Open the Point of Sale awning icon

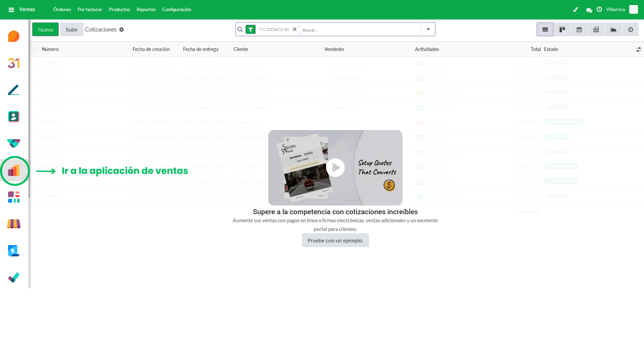click(x=13, y=224)
